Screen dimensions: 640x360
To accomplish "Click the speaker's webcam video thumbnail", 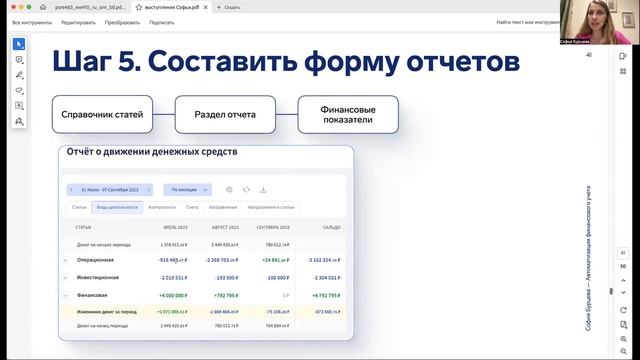I will click(x=600, y=22).
